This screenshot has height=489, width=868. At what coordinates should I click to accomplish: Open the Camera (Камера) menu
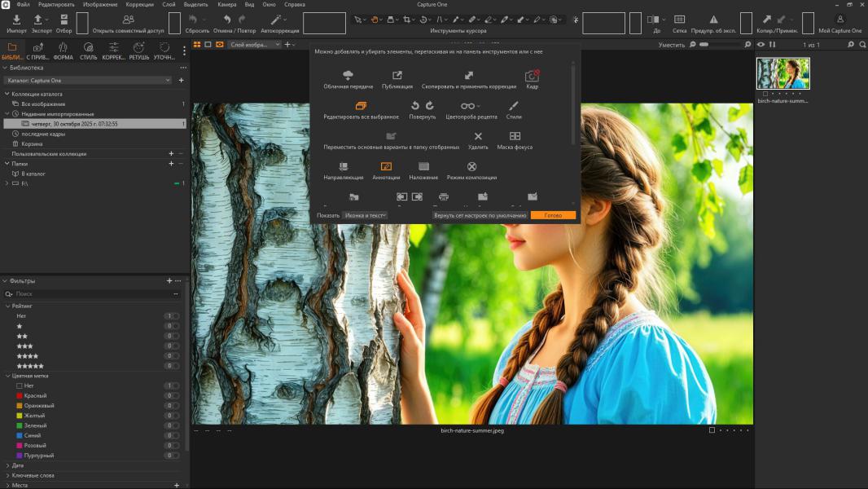[226, 4]
